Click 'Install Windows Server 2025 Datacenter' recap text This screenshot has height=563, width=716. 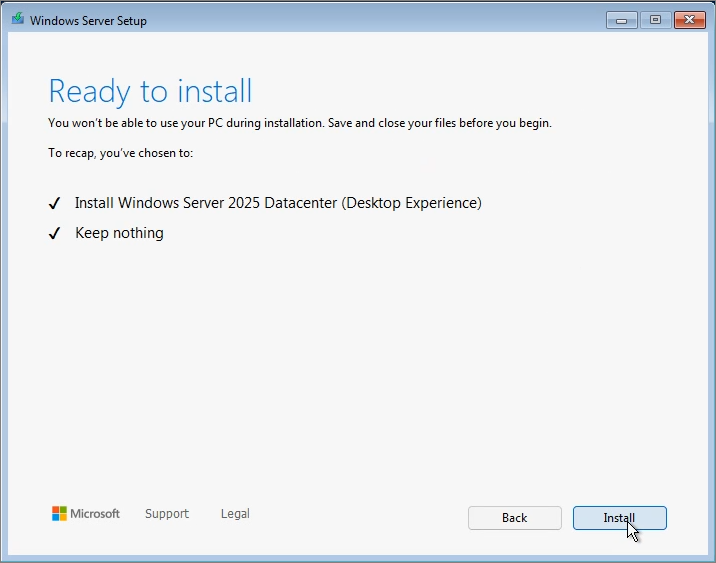pos(278,203)
